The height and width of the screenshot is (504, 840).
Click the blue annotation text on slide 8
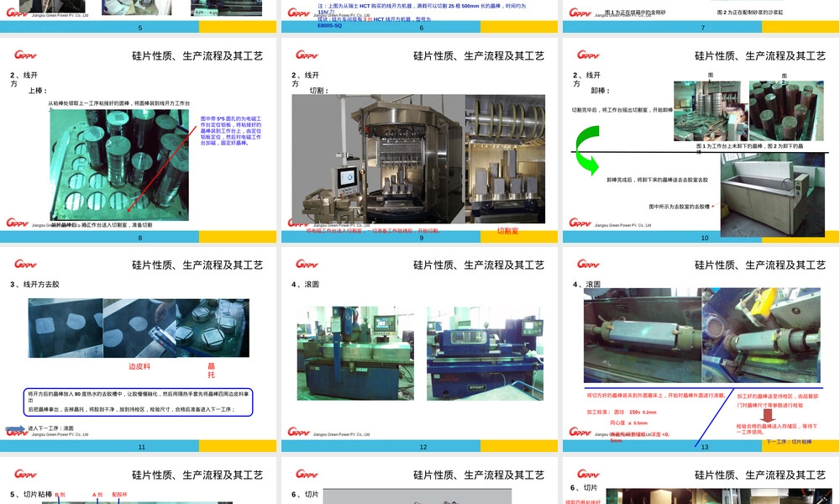231,131
